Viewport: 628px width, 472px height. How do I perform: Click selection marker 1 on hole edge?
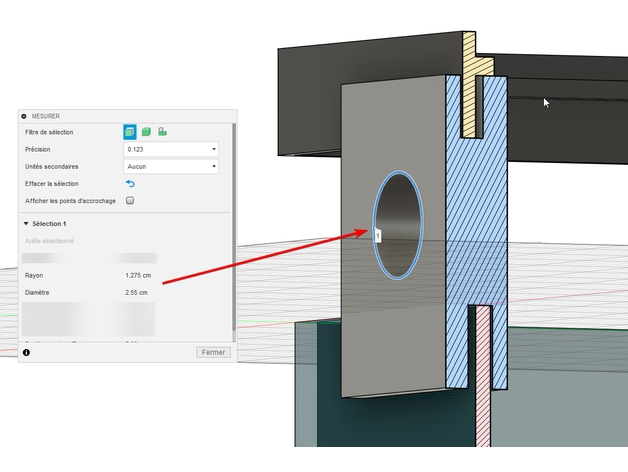pos(378,235)
